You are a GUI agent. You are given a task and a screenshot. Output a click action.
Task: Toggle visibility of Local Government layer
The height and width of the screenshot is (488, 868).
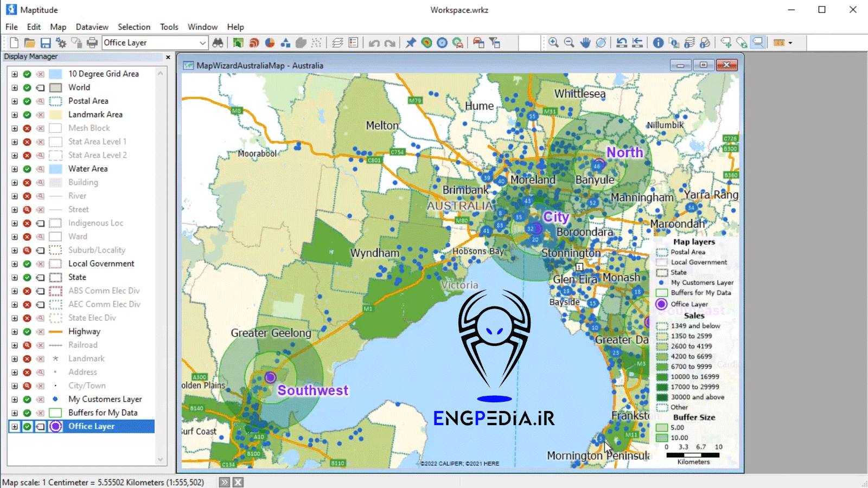coord(27,264)
